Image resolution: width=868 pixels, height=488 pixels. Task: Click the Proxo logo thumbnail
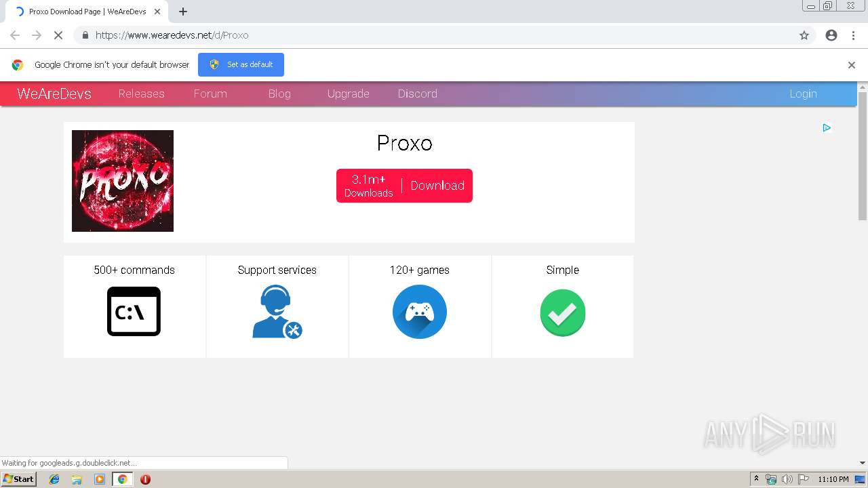[x=123, y=181]
